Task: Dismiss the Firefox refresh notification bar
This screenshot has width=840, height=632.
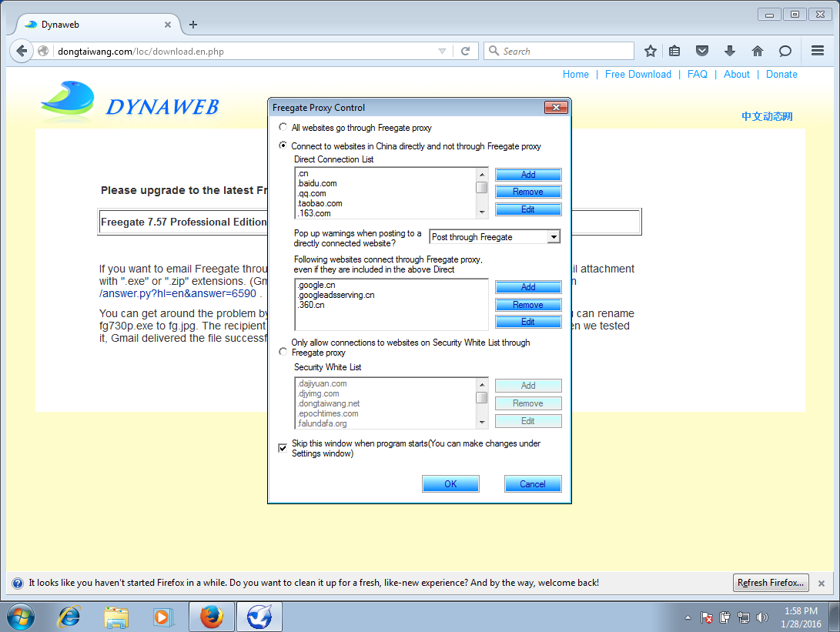Action: pos(822,584)
